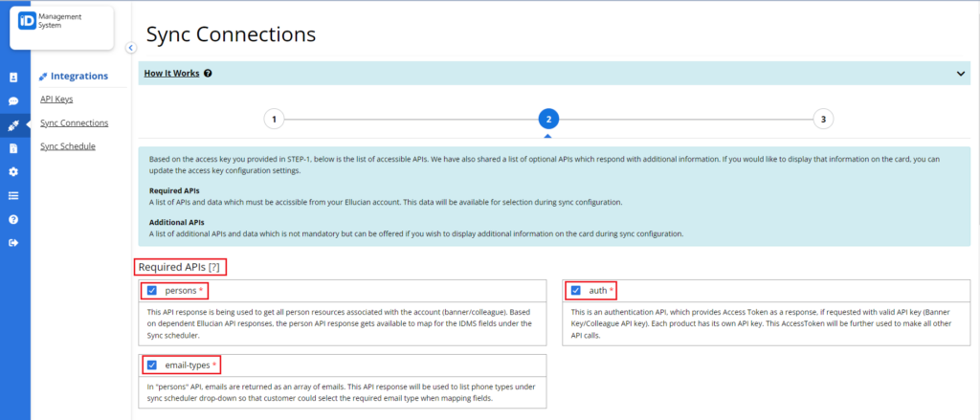Select the integrations plug sidebar icon
This screenshot has height=420, width=980.
coord(13,125)
